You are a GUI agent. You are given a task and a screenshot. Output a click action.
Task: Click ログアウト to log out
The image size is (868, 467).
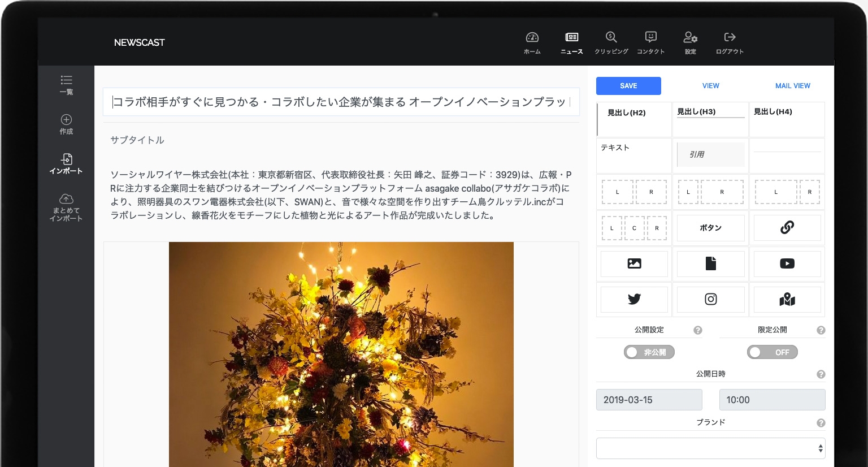pyautogui.click(x=730, y=42)
